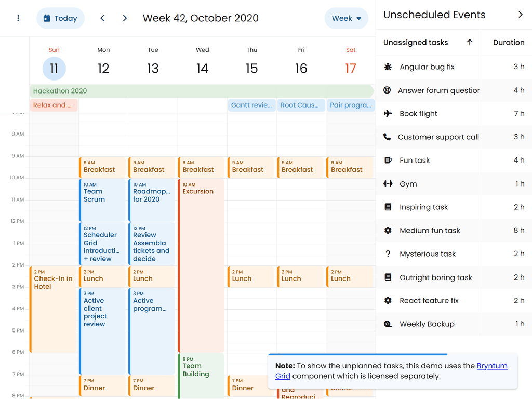Click the airplane icon for Book flight
The height and width of the screenshot is (399, 532).
pos(388,113)
